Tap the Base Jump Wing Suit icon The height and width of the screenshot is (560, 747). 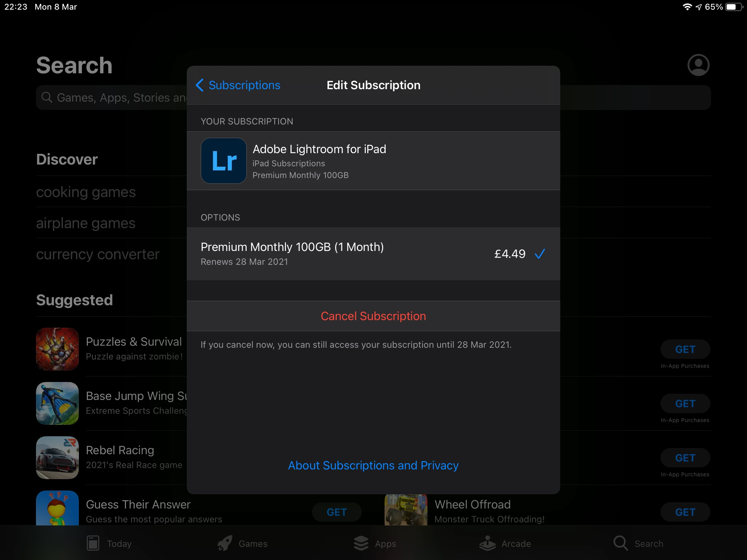[57, 403]
